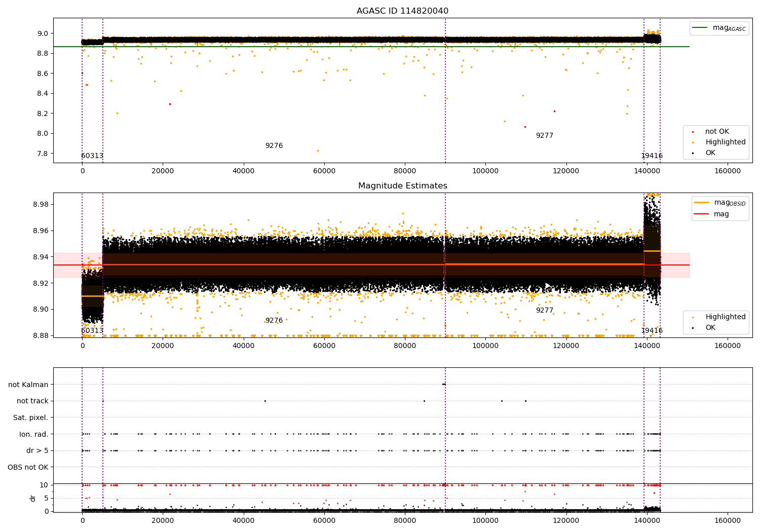Select obsid label 9277 in Magnitude Estimates plot
Image resolution: width=760 pixels, height=532 pixels.
[545, 311]
